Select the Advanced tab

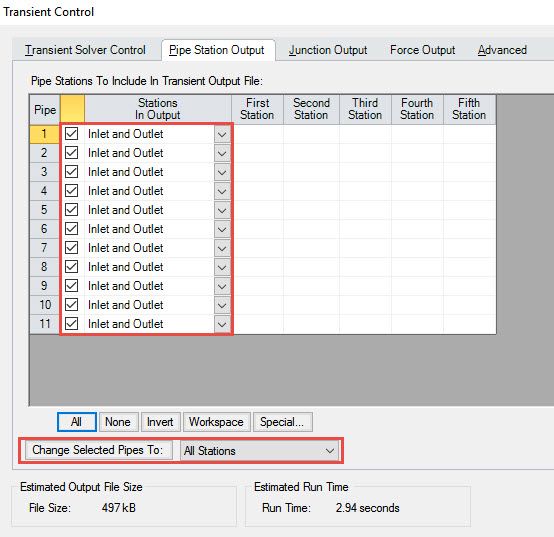coord(502,50)
